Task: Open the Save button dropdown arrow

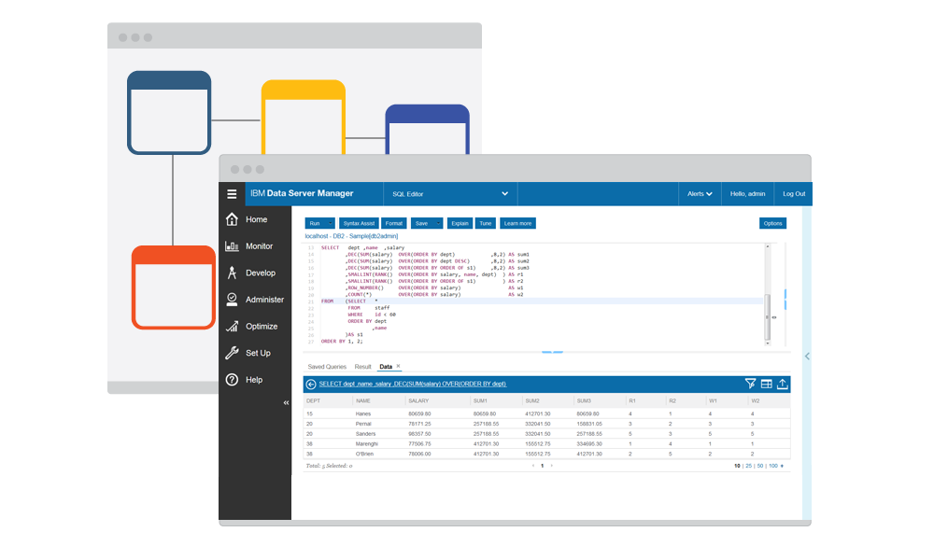Action: [x=438, y=223]
